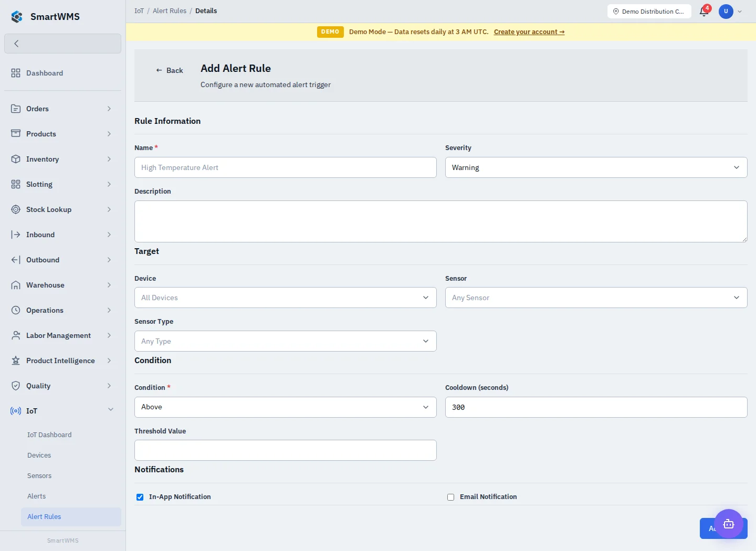The height and width of the screenshot is (551, 756).
Task: Open the Severity dropdown showing Warning
Action: pos(596,167)
